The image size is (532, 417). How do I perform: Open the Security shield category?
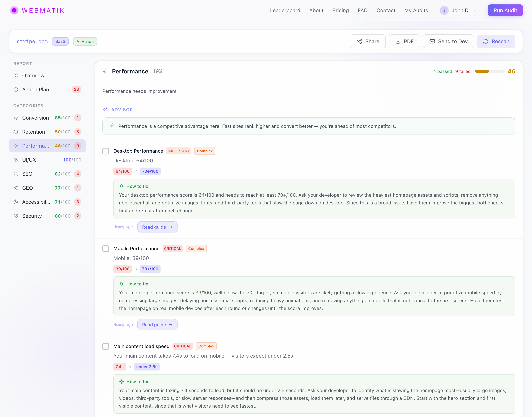point(16,216)
